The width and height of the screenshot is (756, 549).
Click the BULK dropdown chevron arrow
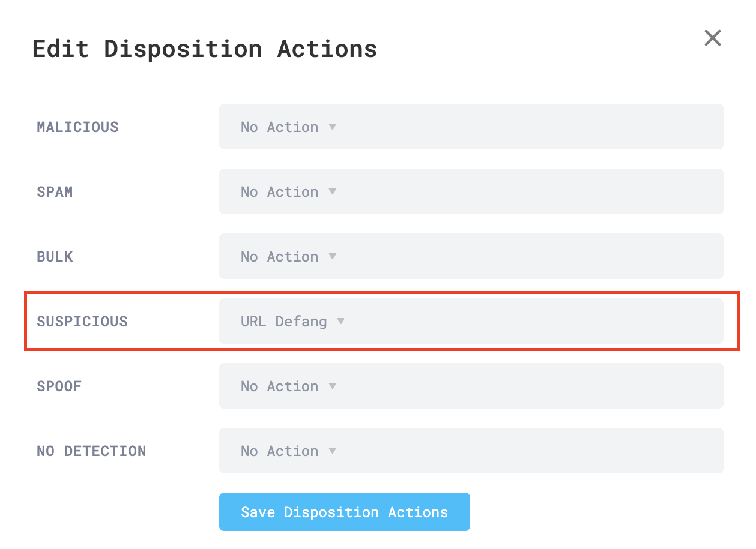point(333,256)
